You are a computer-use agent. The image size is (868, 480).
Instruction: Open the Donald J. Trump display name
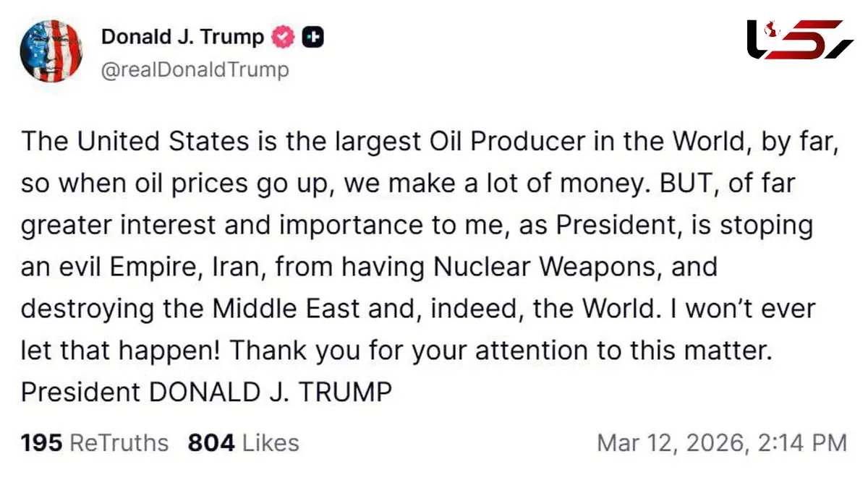182,37
